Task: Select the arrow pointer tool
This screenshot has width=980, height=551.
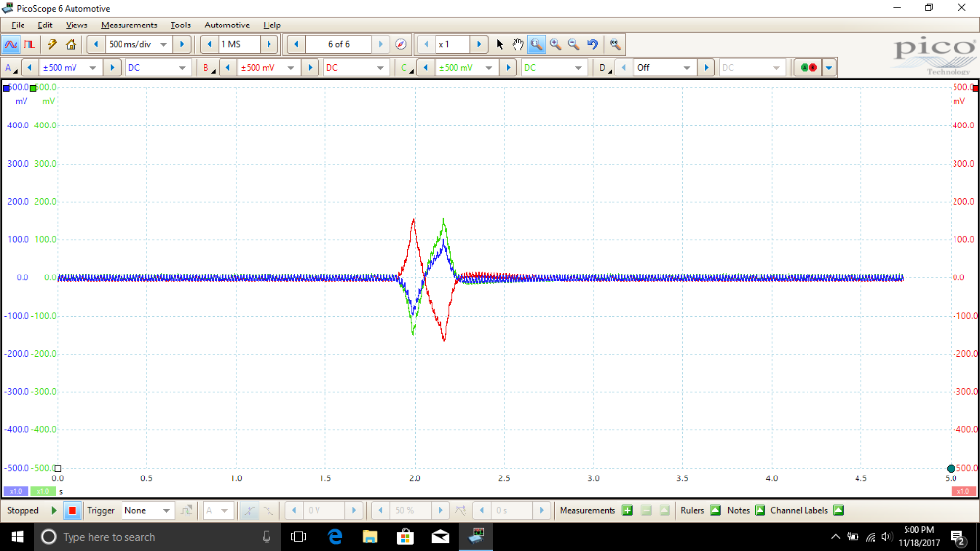Action: pyautogui.click(x=499, y=44)
